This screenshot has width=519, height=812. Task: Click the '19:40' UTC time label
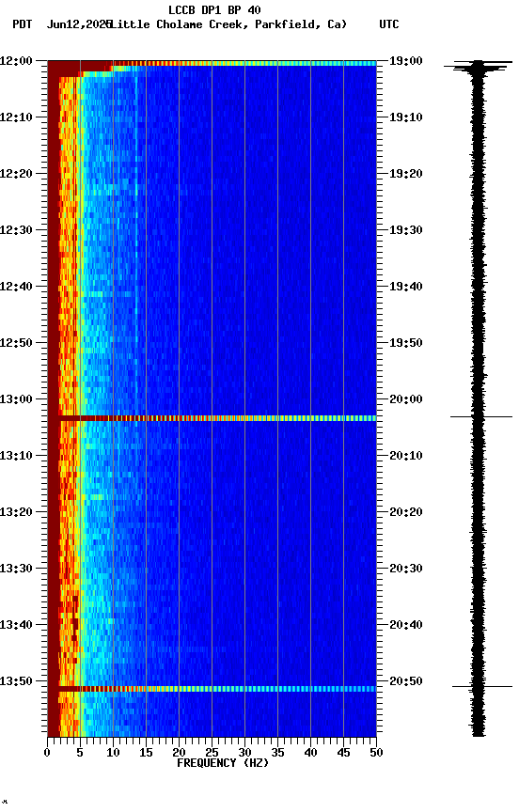[x=406, y=287]
